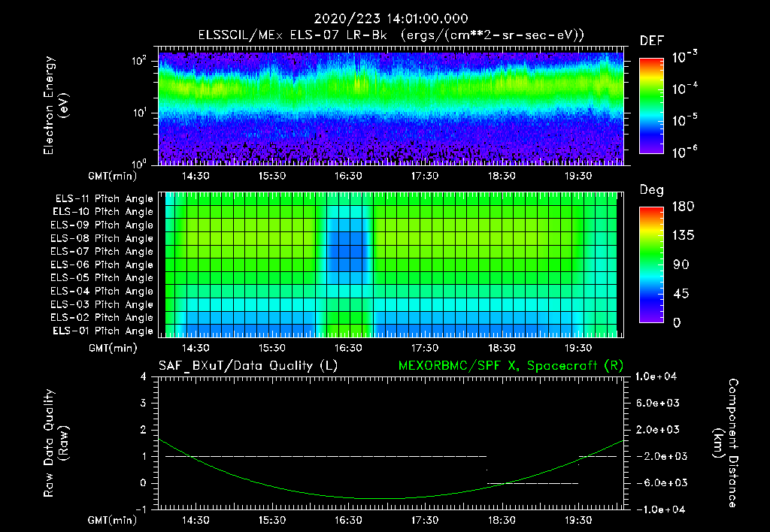This screenshot has width=770, height=532.
Task: Click the value 2 on the data quality axis
Action: 143,430
